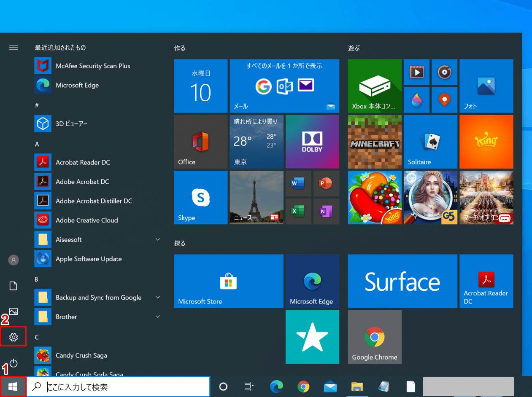Click the letter A group header
Viewport: 532px width, 397px height.
click(37, 144)
